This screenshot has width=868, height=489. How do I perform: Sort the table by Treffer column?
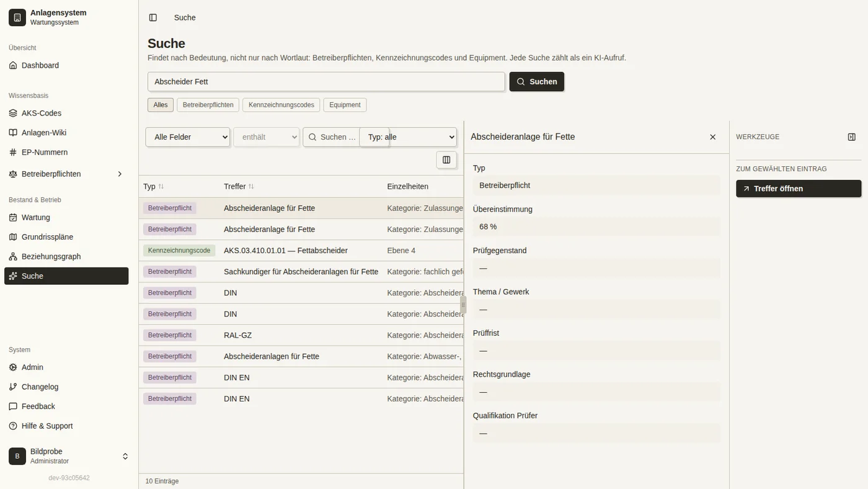[239, 186]
